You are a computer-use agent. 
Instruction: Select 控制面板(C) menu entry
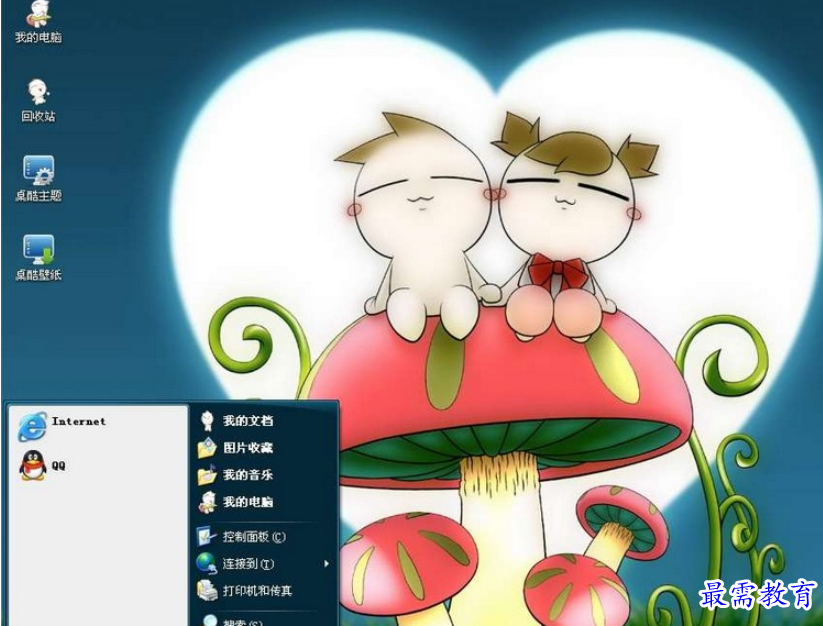point(254,536)
